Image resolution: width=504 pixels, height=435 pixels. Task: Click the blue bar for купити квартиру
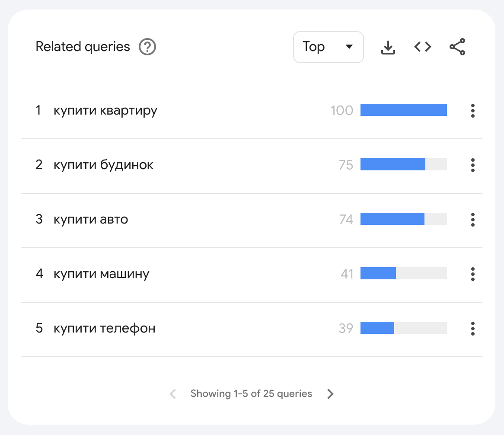pyautogui.click(x=403, y=110)
